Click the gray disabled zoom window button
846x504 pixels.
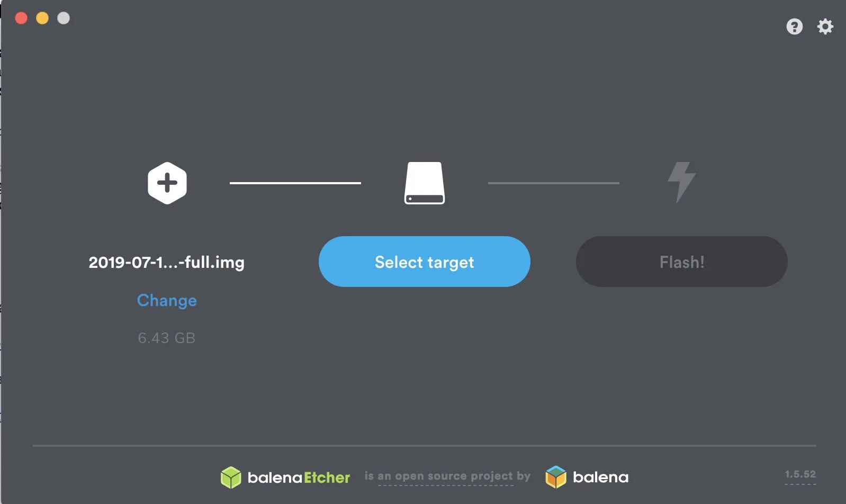click(64, 18)
